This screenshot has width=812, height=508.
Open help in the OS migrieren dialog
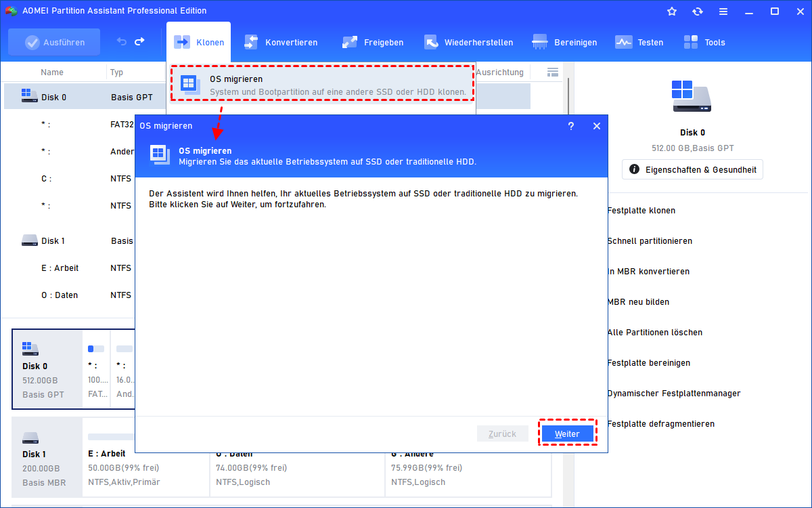pyautogui.click(x=571, y=126)
